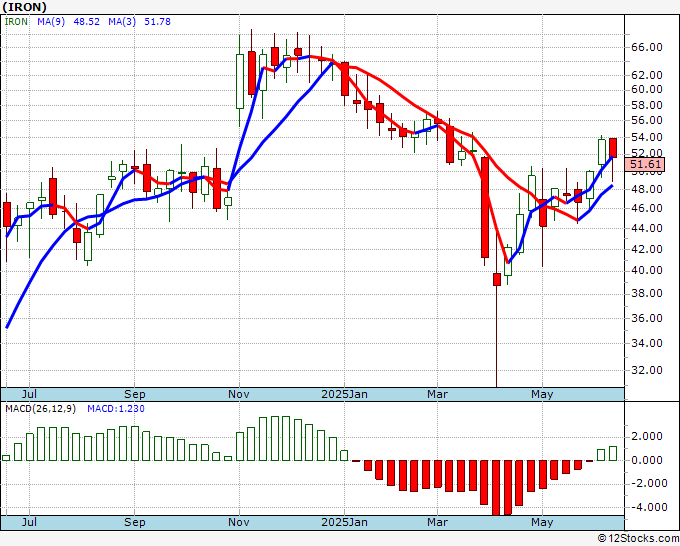This screenshot has width=680, height=546.
Task: Click the May label on MACD axis
Action: 542,522
